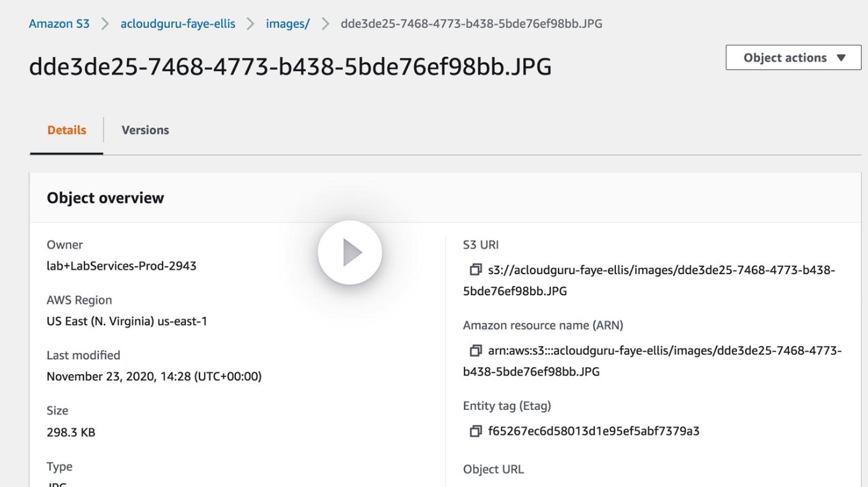
Task: Click the Last modified date value
Action: [x=154, y=377]
